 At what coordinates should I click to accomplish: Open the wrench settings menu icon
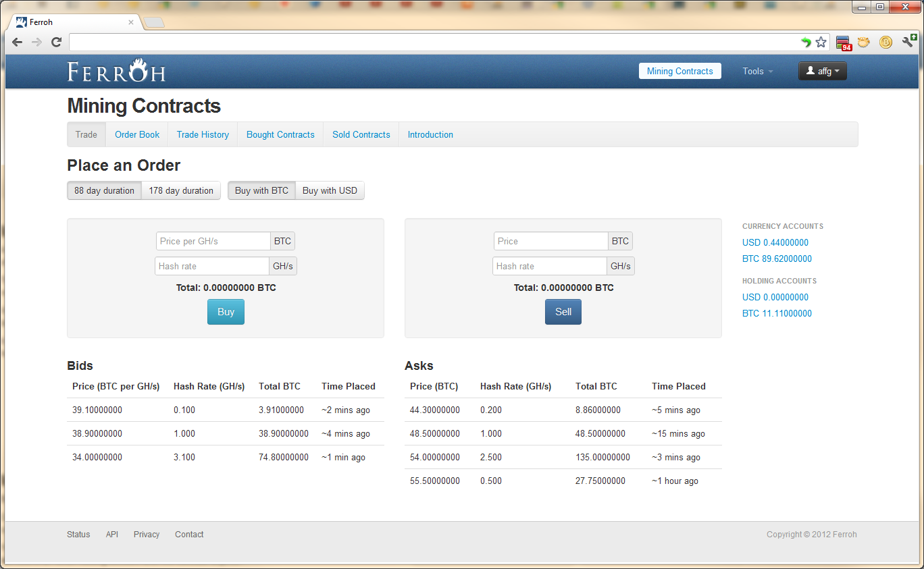908,42
